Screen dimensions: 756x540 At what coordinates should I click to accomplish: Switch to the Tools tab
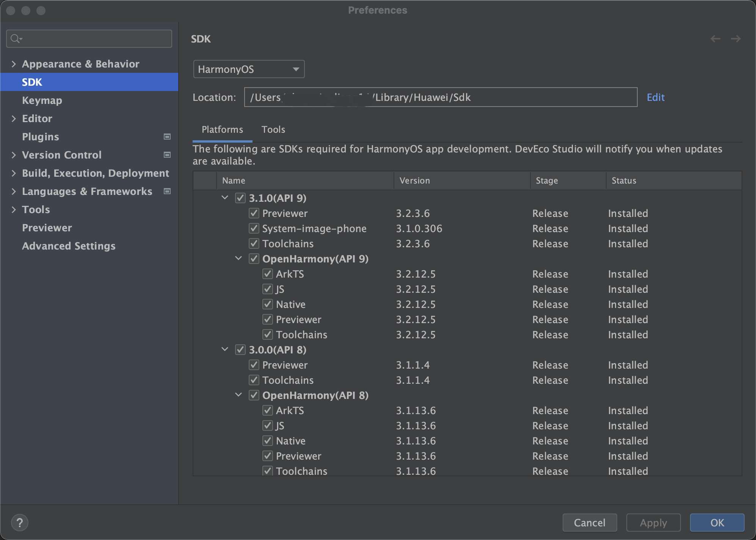pos(273,130)
